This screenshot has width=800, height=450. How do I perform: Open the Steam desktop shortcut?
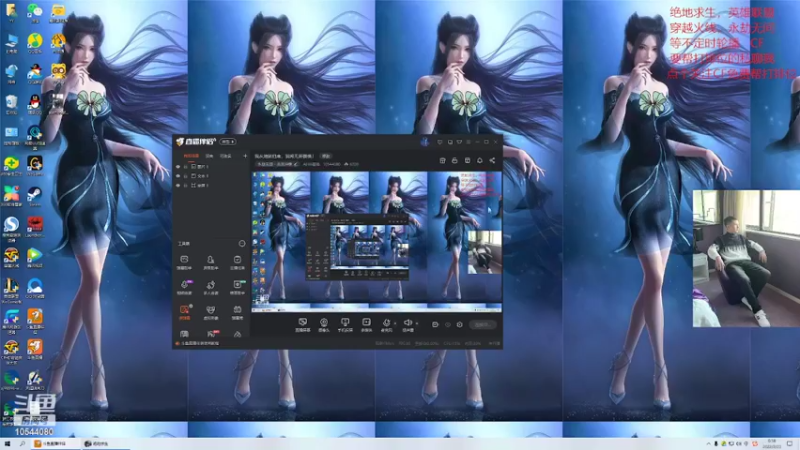pyautogui.click(x=35, y=196)
